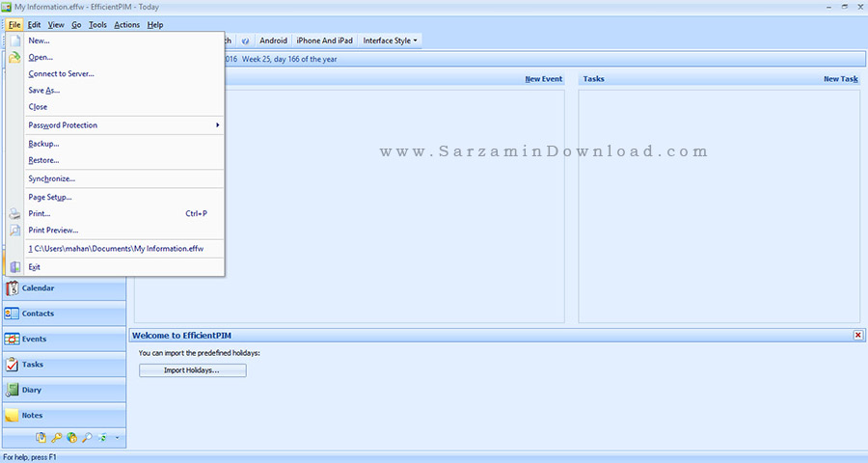Image resolution: width=868 pixels, height=463 pixels.
Task: Expand the Password Protection submenu arrow
Action: point(218,125)
